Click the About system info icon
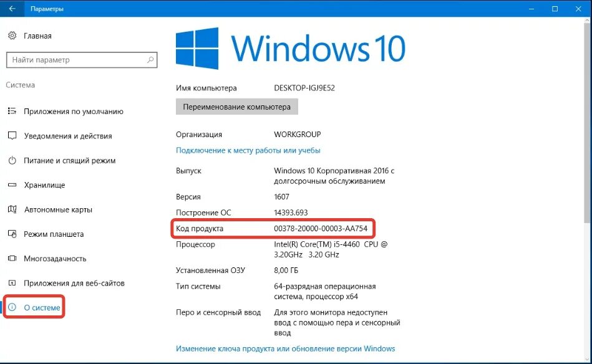This screenshot has width=592, height=364. tap(12, 307)
